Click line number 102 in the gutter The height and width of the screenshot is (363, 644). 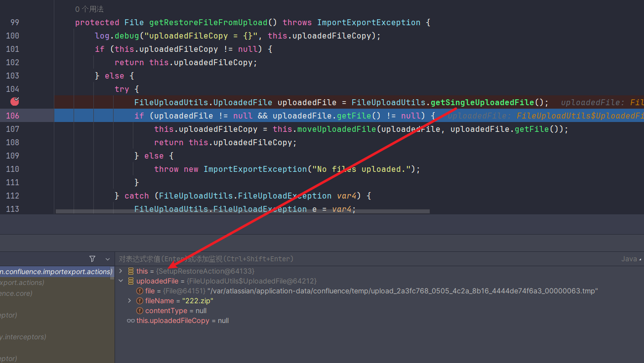point(12,62)
